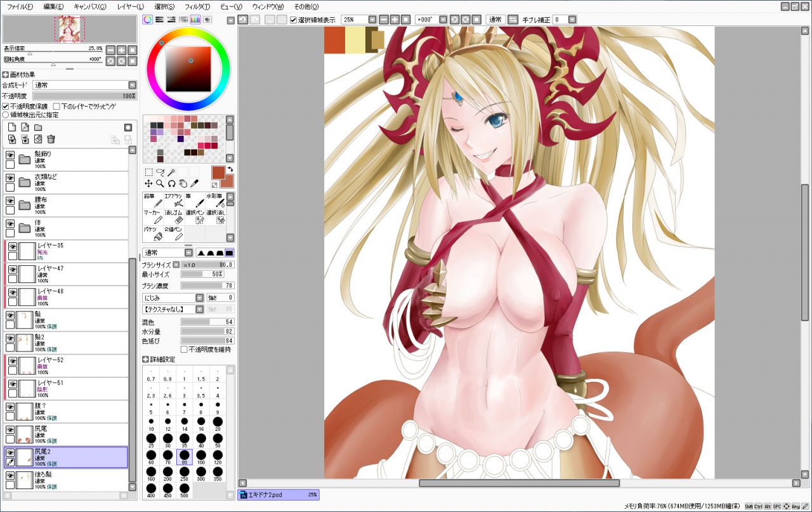Adjust the ブラシ濃度 density slider
The height and width of the screenshot is (512, 812).
click(x=207, y=286)
